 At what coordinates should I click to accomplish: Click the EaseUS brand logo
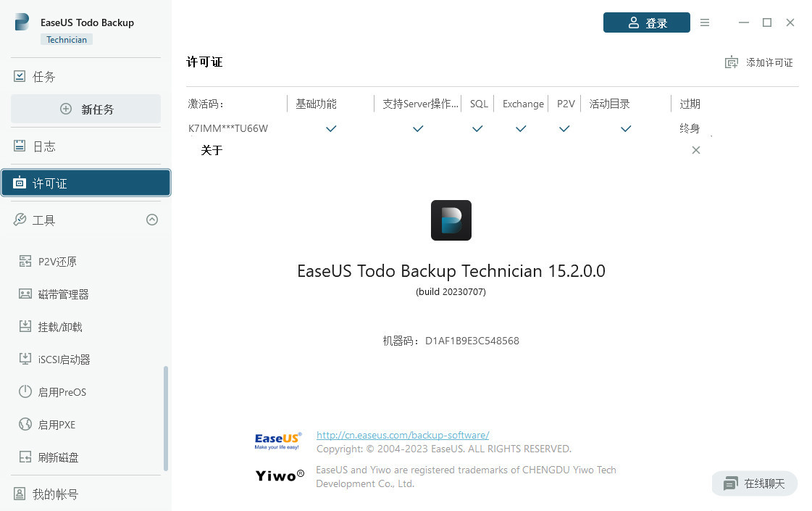click(278, 441)
